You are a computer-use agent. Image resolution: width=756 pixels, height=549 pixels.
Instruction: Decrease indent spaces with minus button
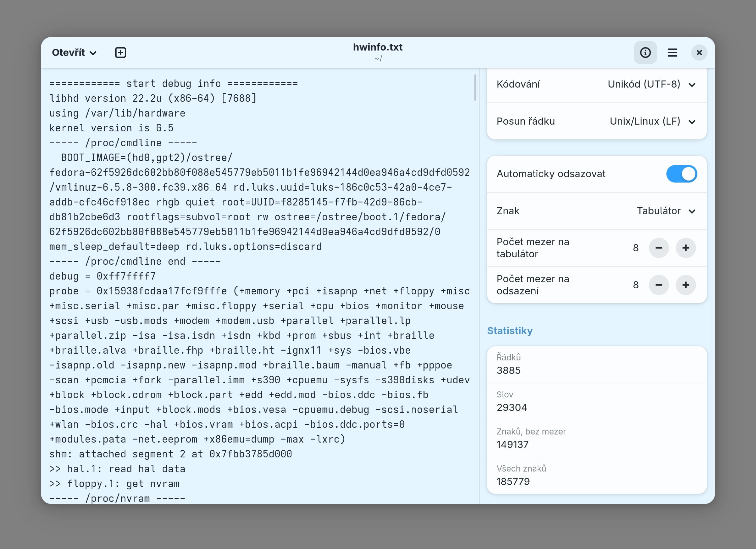(659, 285)
